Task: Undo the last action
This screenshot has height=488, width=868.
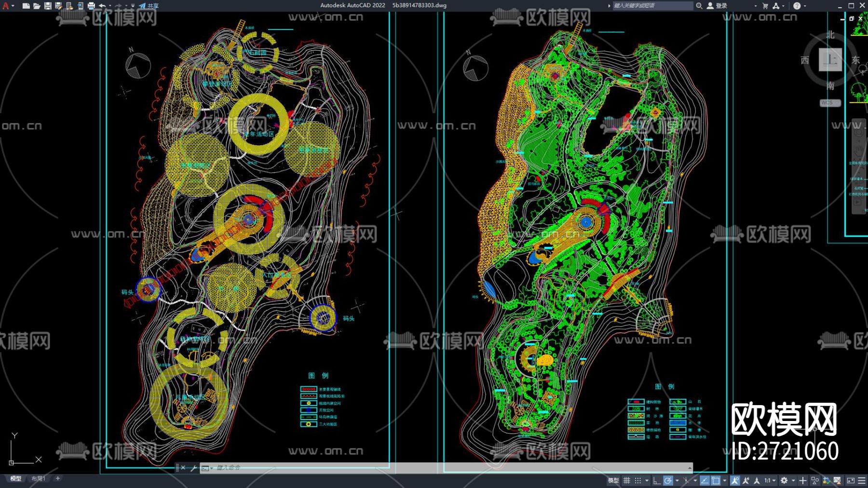Action: (102, 6)
